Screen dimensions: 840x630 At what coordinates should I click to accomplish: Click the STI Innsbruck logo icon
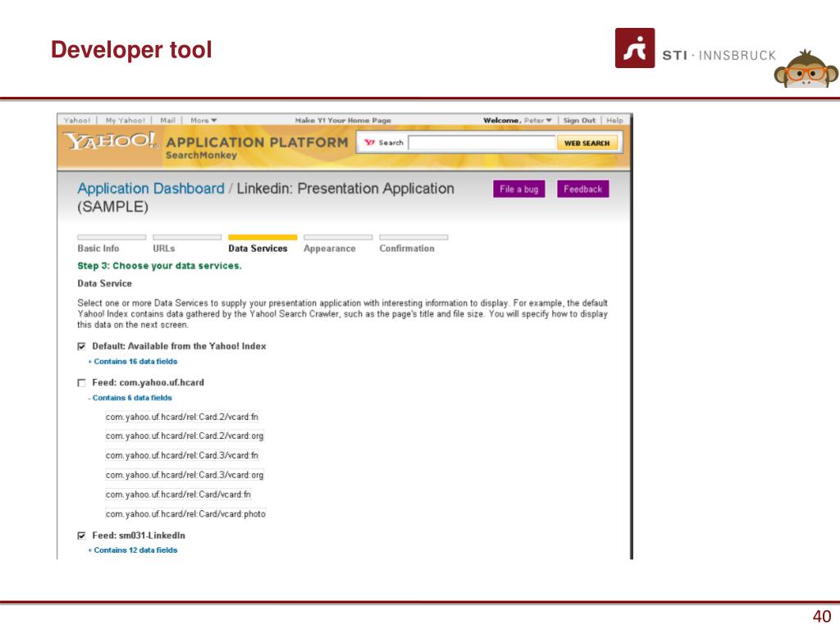(x=635, y=48)
